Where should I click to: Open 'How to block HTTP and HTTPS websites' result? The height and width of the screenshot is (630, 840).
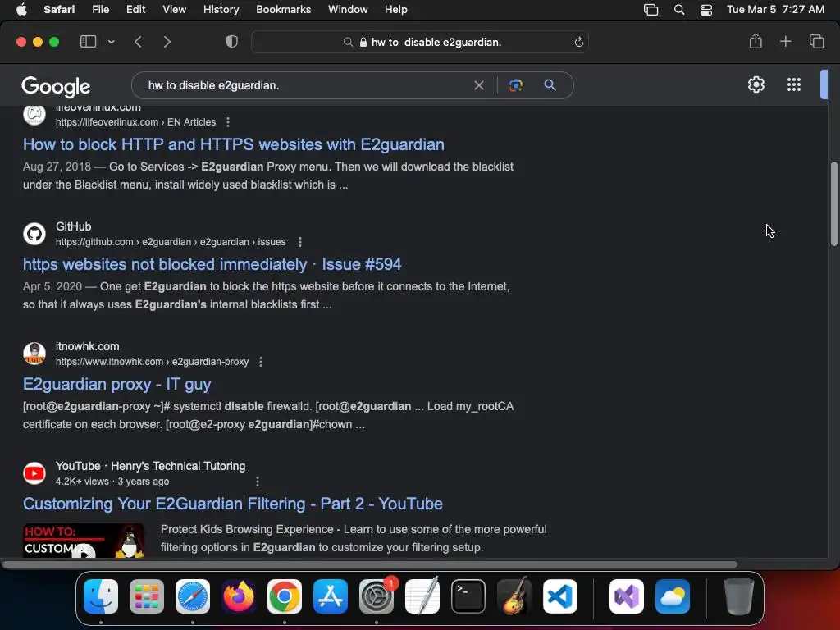pyautogui.click(x=234, y=144)
